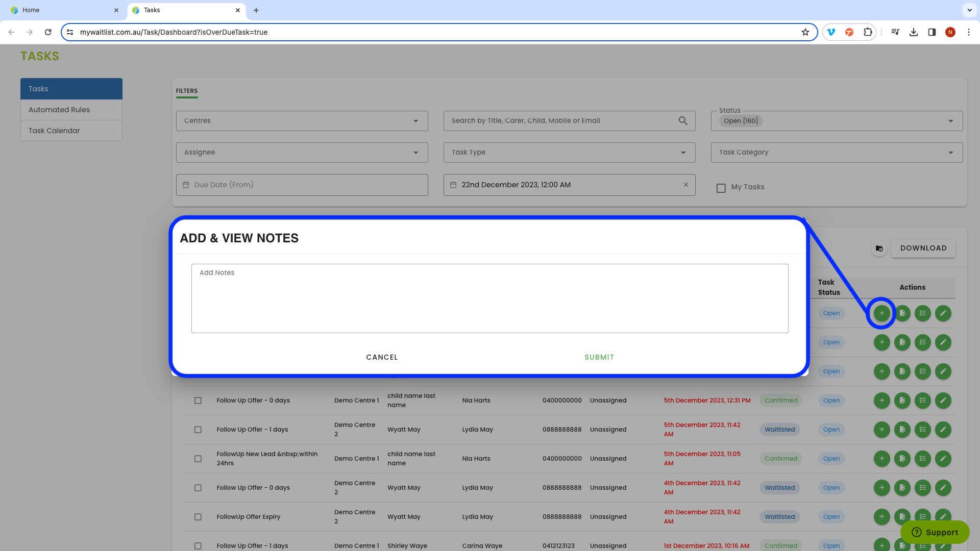Viewport: 980px width, 551px height.
Task: Click inside the Add Notes text area
Action: [x=489, y=298]
